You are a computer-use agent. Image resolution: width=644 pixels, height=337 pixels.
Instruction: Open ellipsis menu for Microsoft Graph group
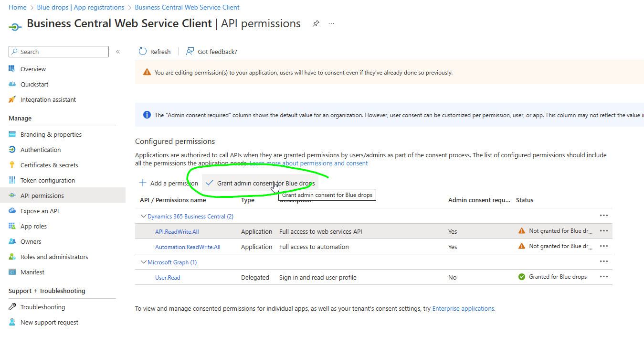(x=603, y=261)
